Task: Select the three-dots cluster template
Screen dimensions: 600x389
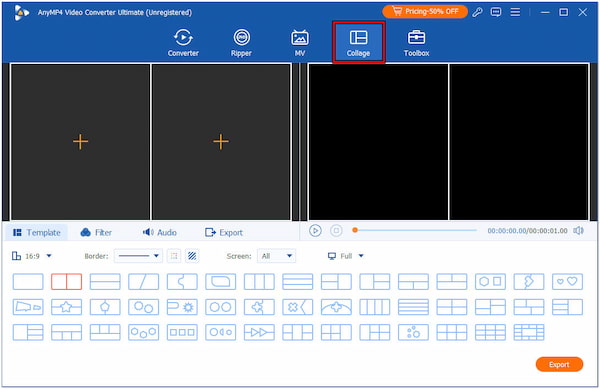Action: (x=413, y=332)
